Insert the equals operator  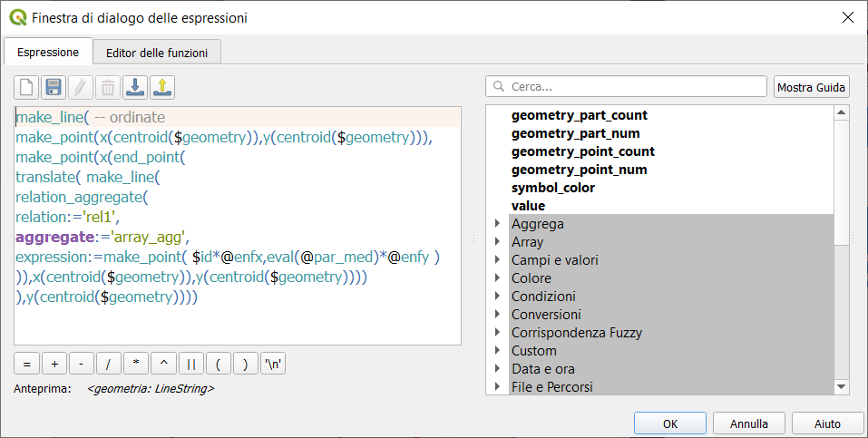coord(26,364)
